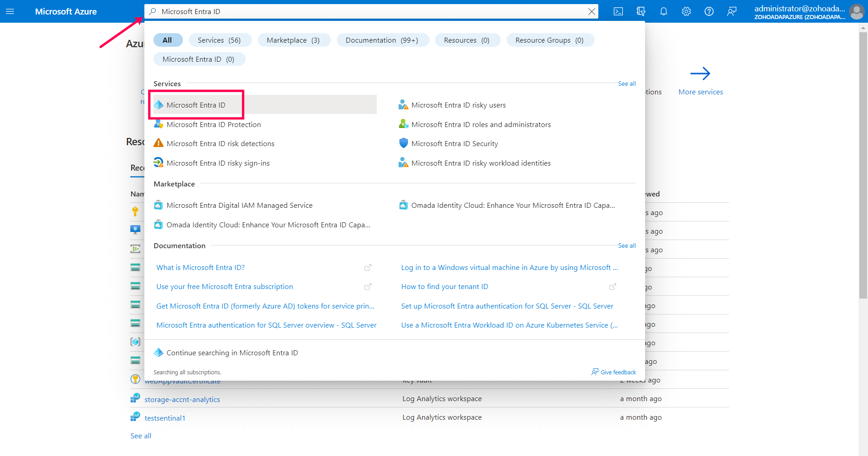Open the directories and subscriptions filter

point(641,11)
